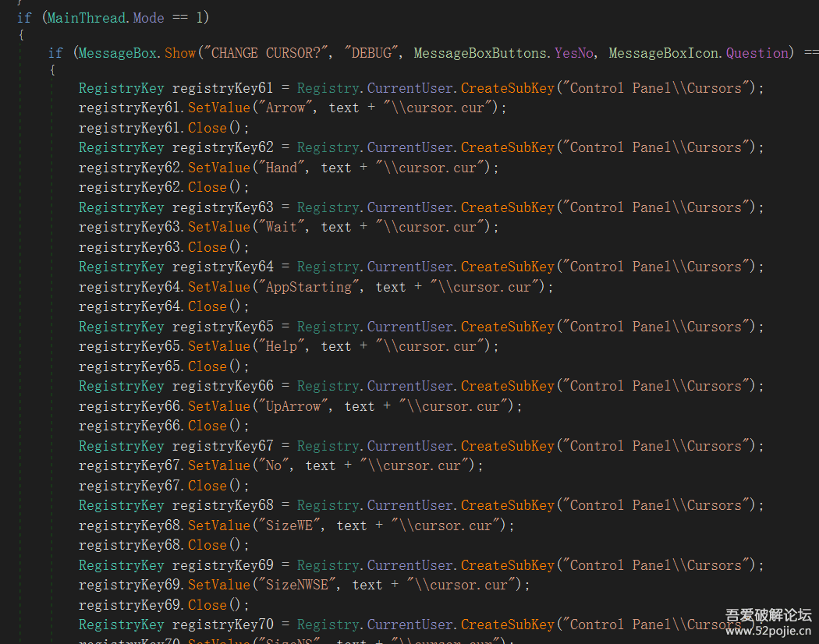
Task: Click the MessageBoxIcon type name
Action: click(x=664, y=53)
